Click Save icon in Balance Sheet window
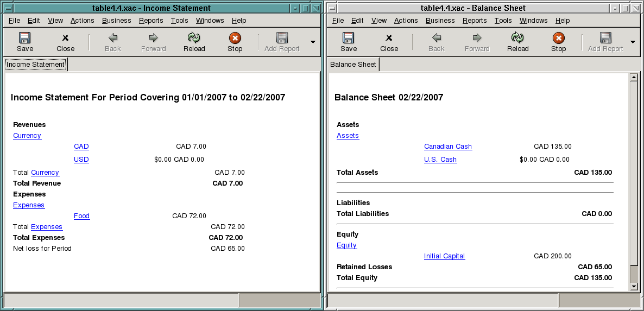This screenshot has height=311, width=644. [348, 42]
